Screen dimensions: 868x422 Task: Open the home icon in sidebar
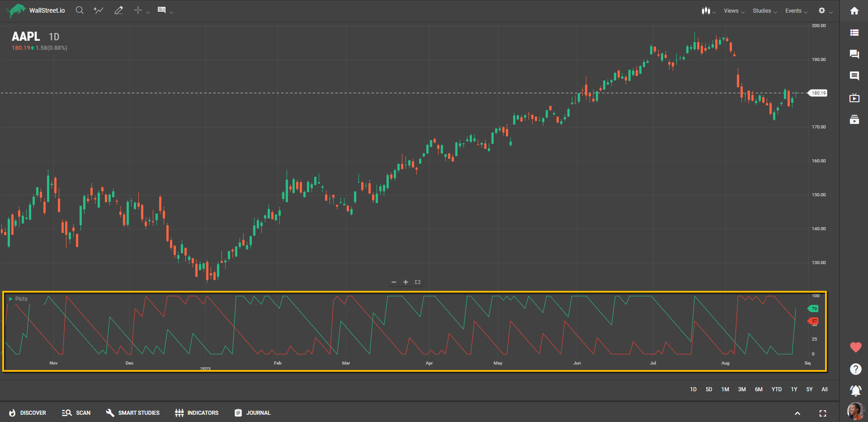[x=854, y=11]
